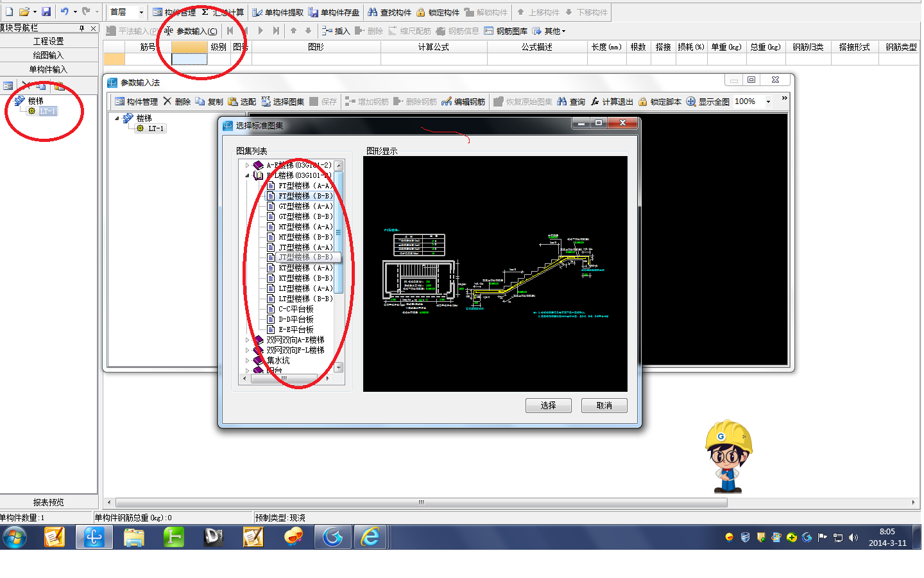
Task: Undo the last action
Action: point(65,12)
